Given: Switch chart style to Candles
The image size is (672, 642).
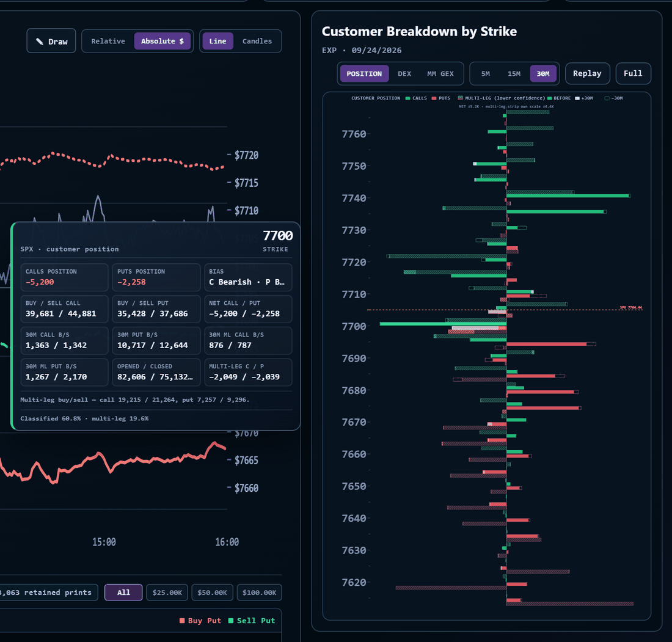Looking at the screenshot, I should pos(257,41).
